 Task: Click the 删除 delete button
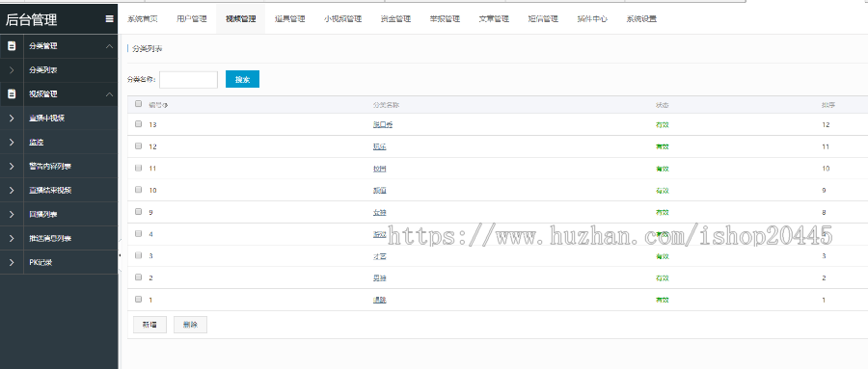coord(190,325)
